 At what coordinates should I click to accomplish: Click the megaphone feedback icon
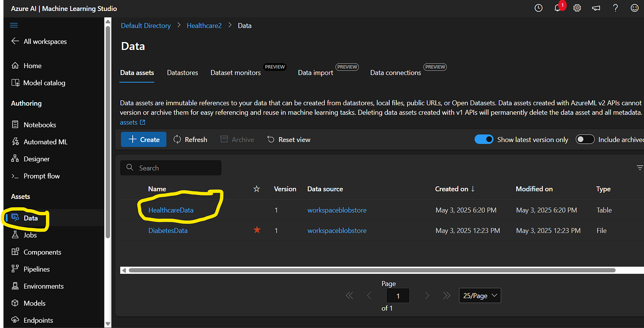click(596, 8)
